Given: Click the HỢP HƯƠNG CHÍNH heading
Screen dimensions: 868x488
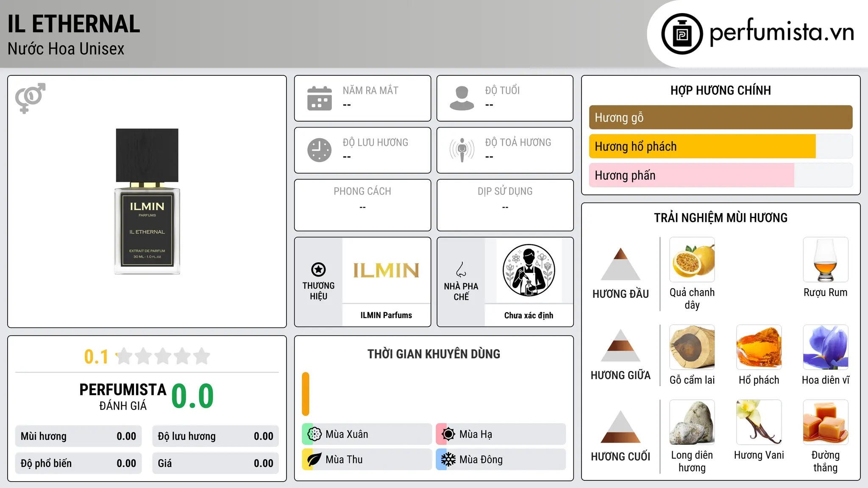Looking at the screenshot, I should pos(721,90).
